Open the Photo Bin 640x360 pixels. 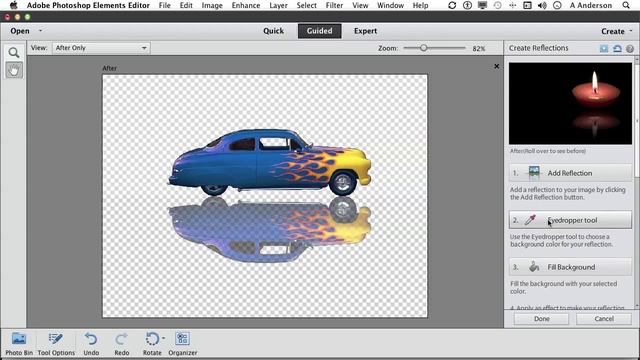click(x=19, y=344)
